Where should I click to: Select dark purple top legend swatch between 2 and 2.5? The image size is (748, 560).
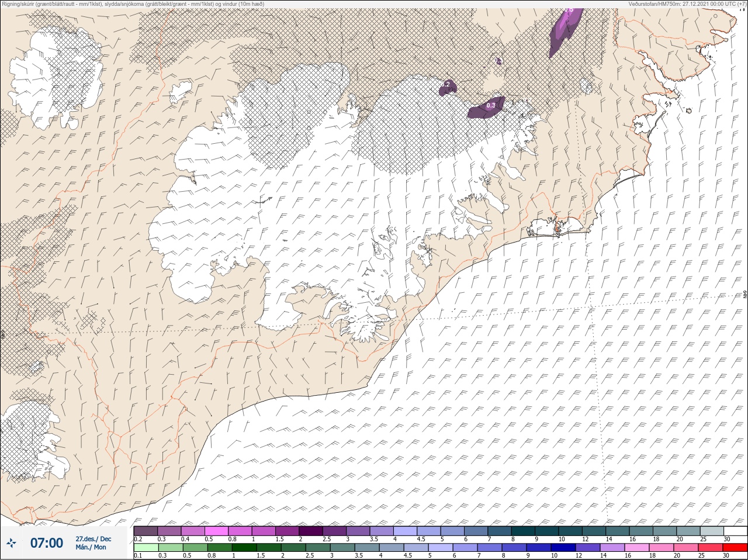(x=311, y=531)
